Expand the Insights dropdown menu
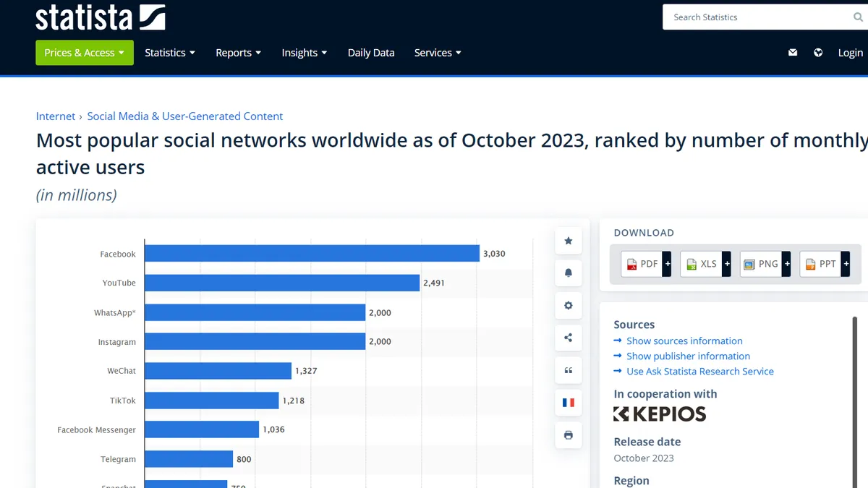868x488 pixels. click(x=305, y=53)
